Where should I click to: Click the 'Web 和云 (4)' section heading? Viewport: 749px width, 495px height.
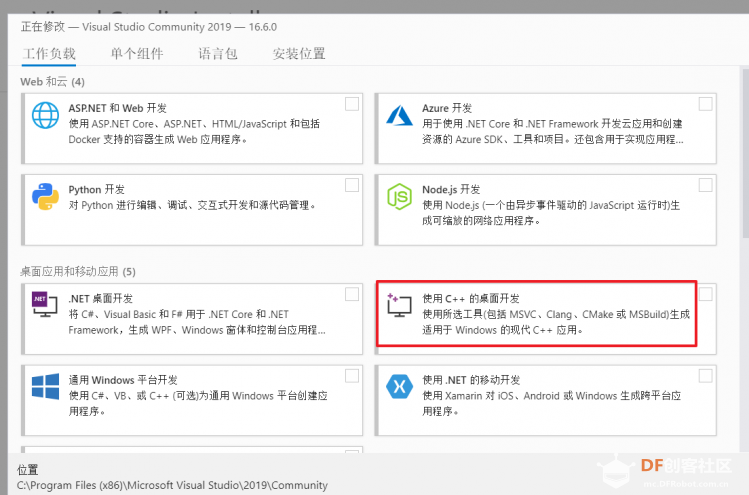pyautogui.click(x=53, y=82)
